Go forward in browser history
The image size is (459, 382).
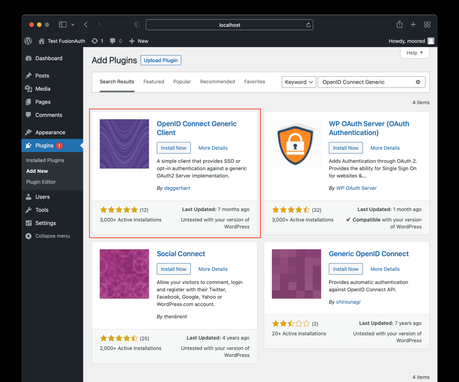coord(99,25)
